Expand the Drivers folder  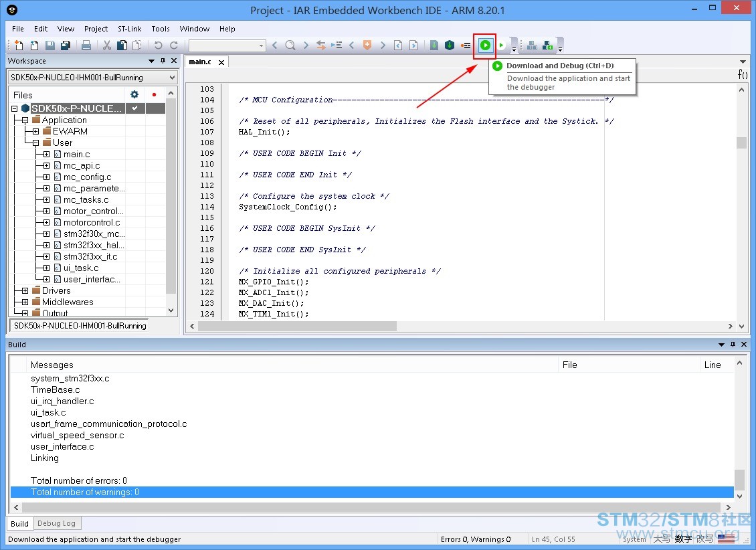25,290
